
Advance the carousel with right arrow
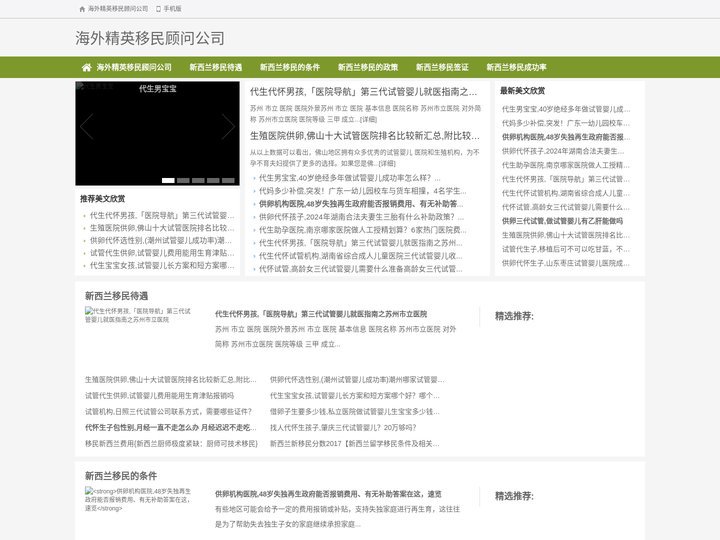[228, 126]
